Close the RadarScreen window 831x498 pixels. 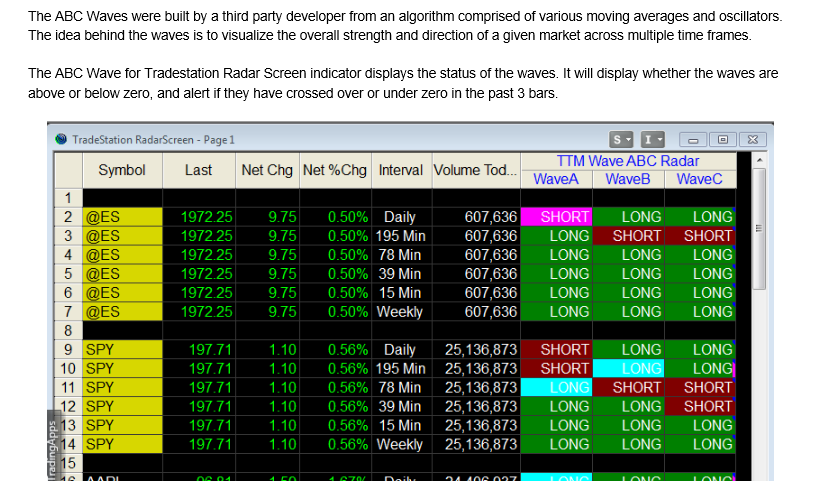(753, 139)
